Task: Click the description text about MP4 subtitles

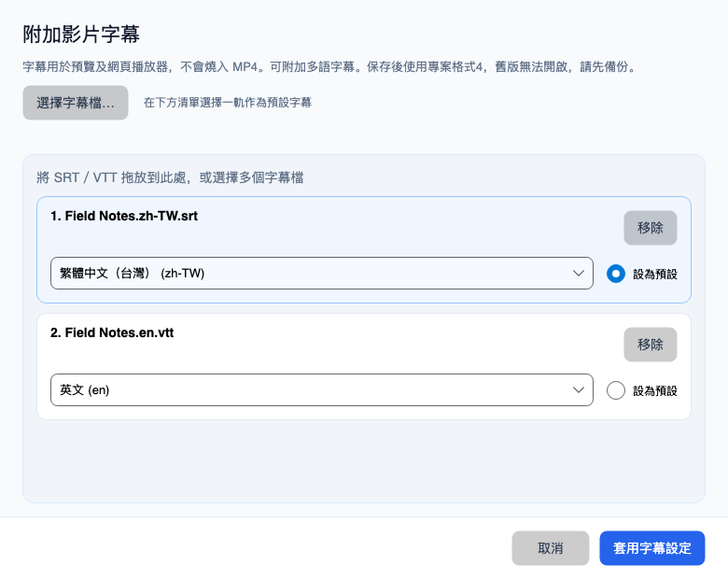Action: (x=330, y=67)
